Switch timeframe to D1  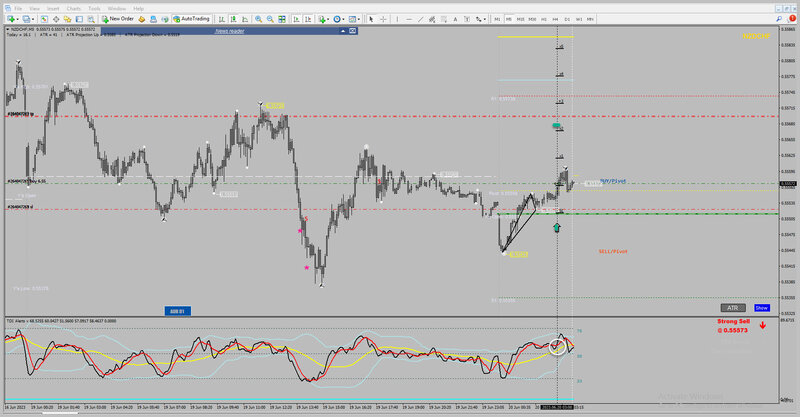coord(567,19)
